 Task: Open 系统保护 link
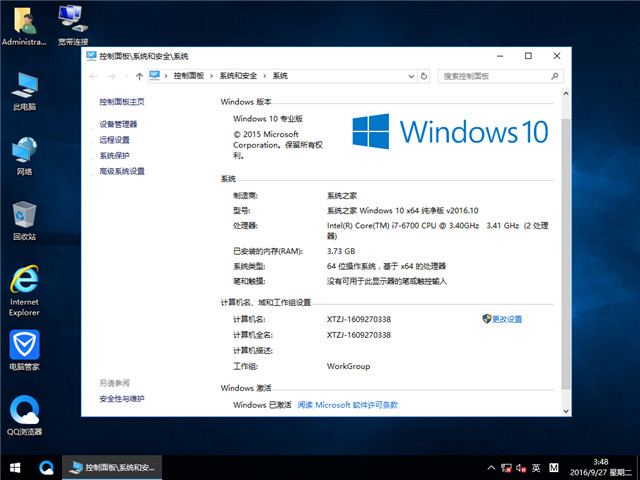click(x=115, y=156)
